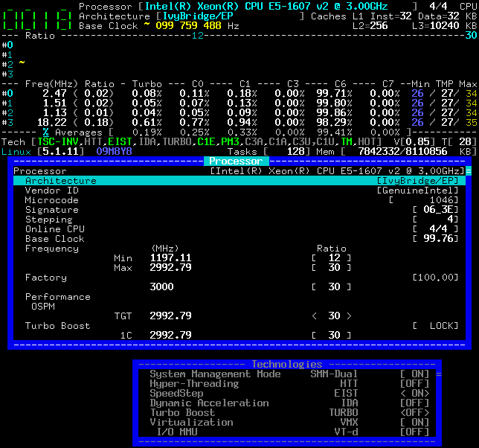Screen dimensions: 479x448
Task: Select the Stepping [4] row
Action: pyautogui.click(x=239, y=220)
